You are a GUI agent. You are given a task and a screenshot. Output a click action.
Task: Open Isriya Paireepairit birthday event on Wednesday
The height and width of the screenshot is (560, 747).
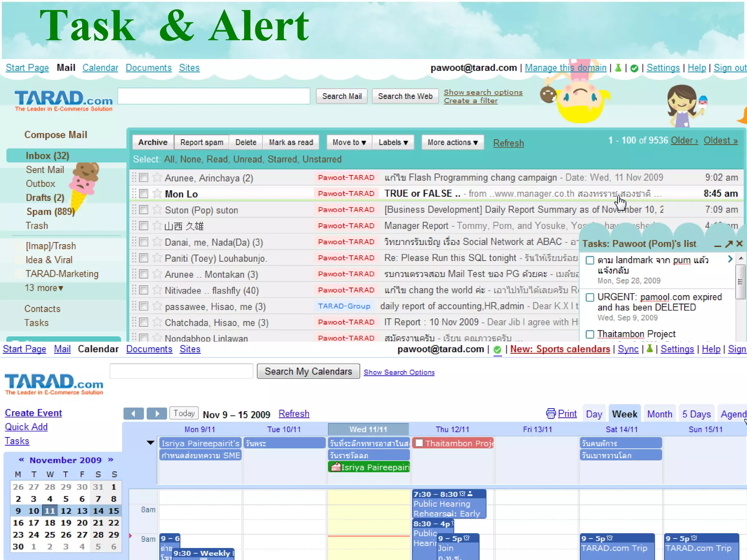[369, 467]
